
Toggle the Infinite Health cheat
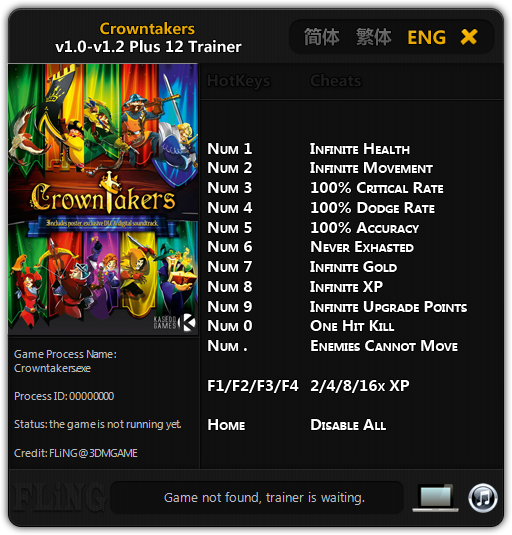click(x=360, y=149)
